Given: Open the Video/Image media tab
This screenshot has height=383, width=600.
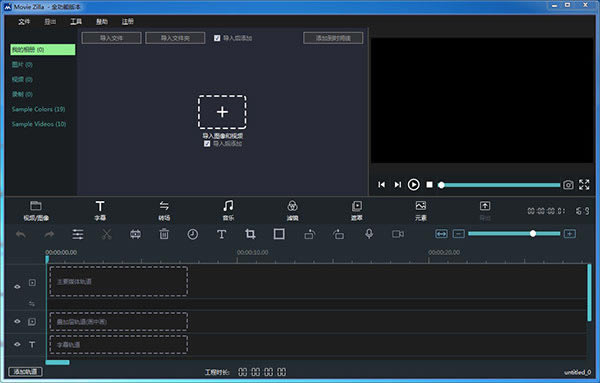Looking at the screenshot, I should pos(36,210).
